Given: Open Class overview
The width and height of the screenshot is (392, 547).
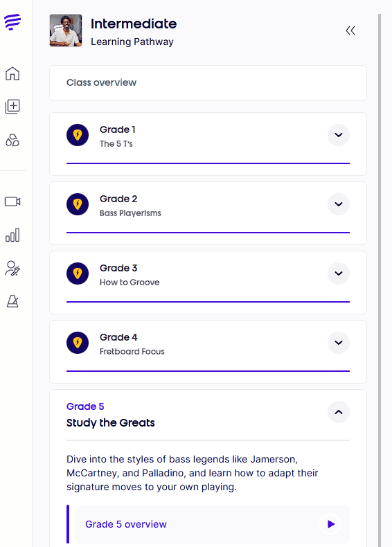Looking at the screenshot, I should point(208,83).
